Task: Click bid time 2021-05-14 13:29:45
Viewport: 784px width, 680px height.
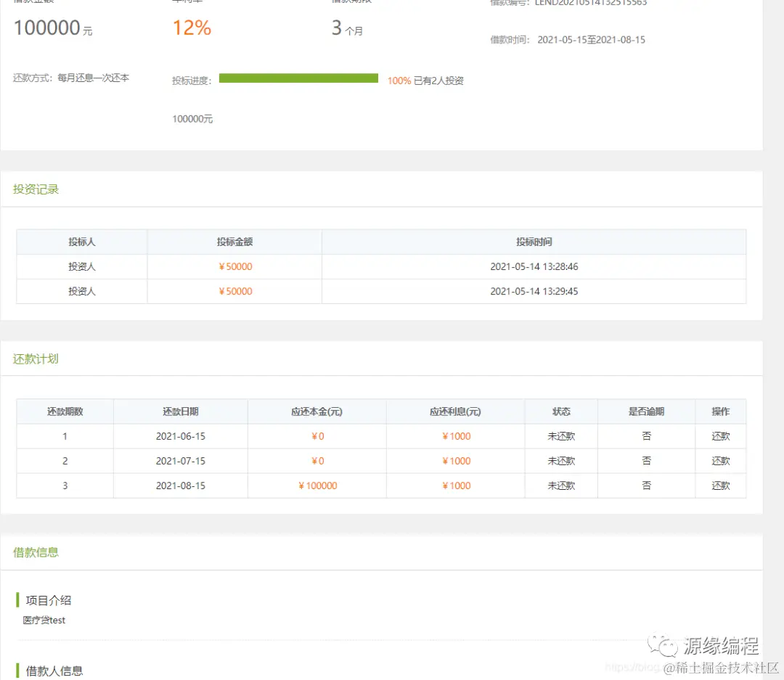Action: click(534, 291)
